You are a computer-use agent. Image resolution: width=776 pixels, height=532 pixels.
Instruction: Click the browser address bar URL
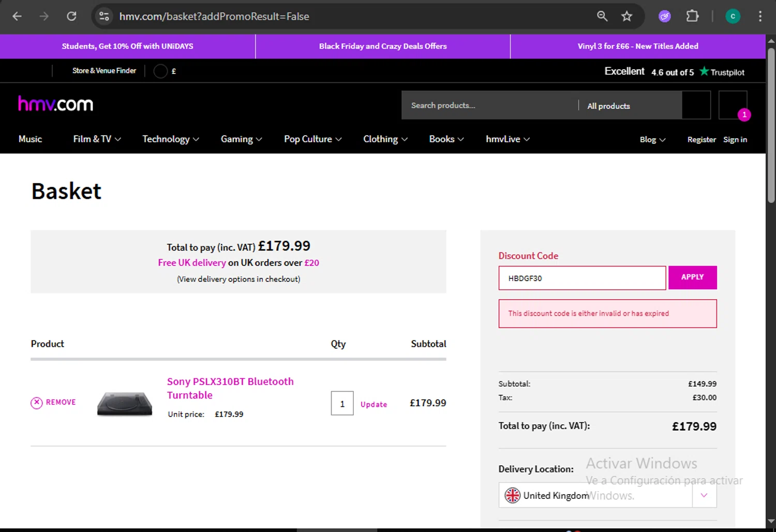[214, 17]
